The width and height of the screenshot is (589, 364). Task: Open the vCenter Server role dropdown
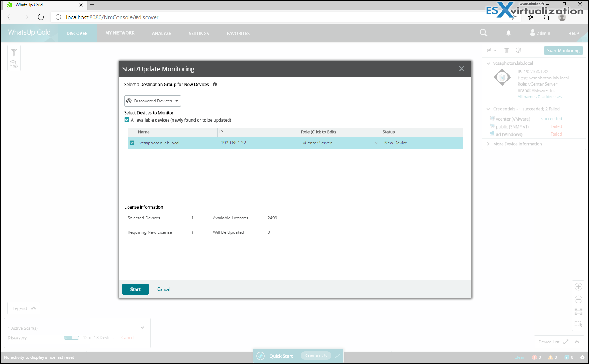click(x=377, y=143)
